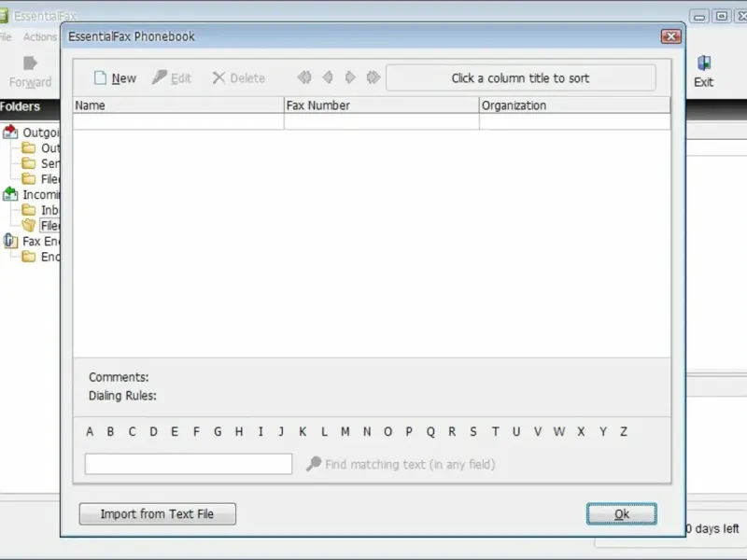Filter entries by letter S
747x560 pixels.
tap(473, 431)
